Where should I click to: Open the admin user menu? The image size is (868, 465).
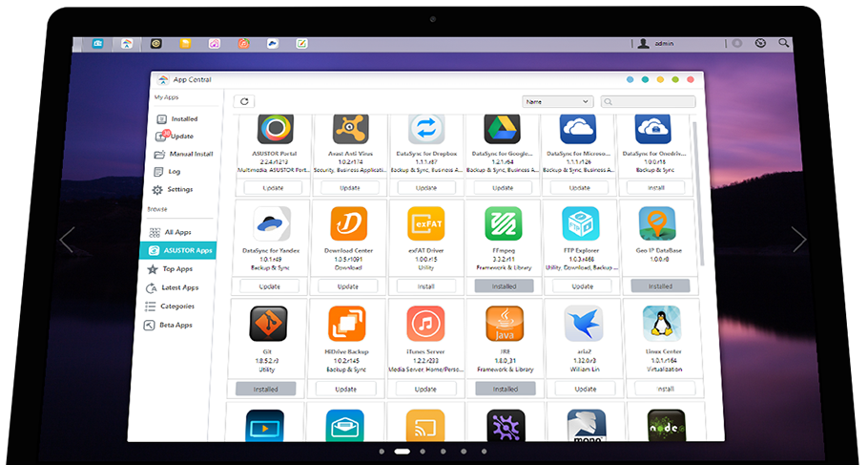656,43
